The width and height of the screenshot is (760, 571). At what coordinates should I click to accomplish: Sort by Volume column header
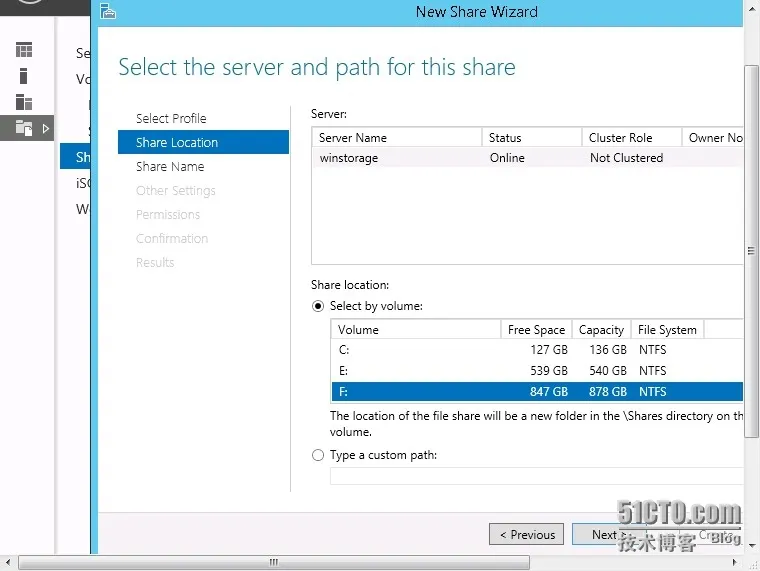click(416, 330)
